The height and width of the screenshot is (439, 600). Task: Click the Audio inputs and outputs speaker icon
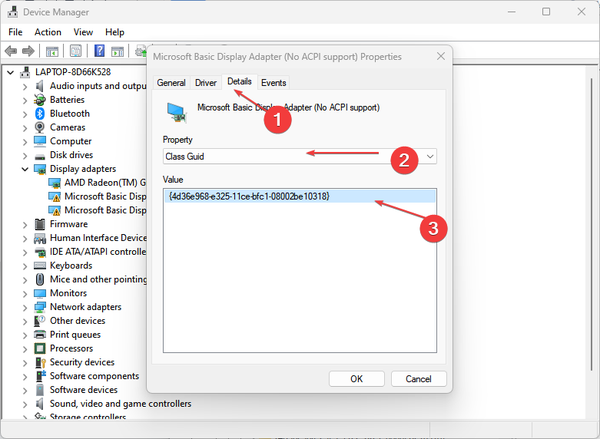(39, 86)
